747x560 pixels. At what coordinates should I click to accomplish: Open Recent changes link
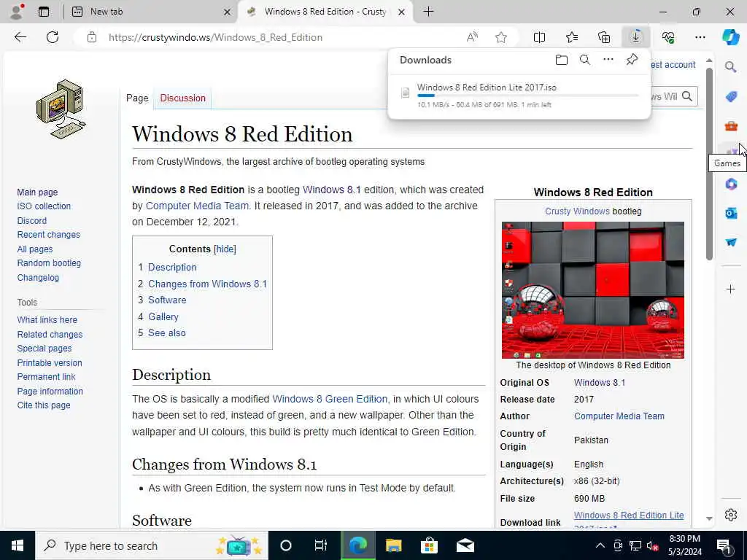click(x=49, y=235)
